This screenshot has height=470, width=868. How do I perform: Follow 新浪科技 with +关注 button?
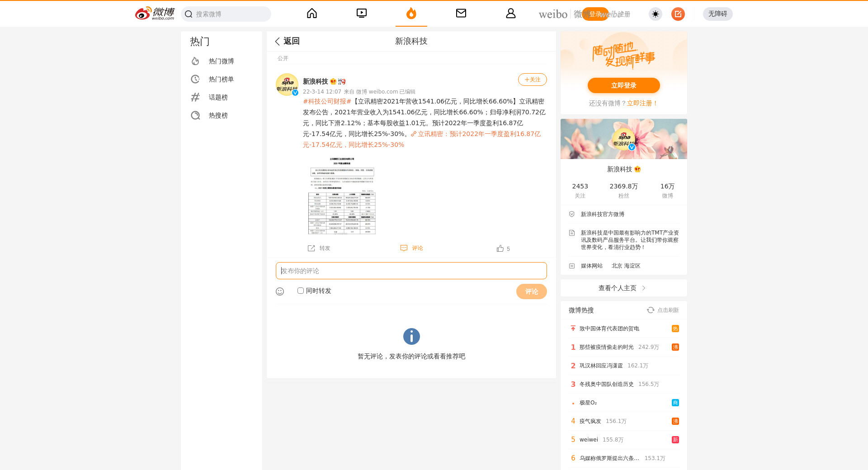pyautogui.click(x=532, y=80)
